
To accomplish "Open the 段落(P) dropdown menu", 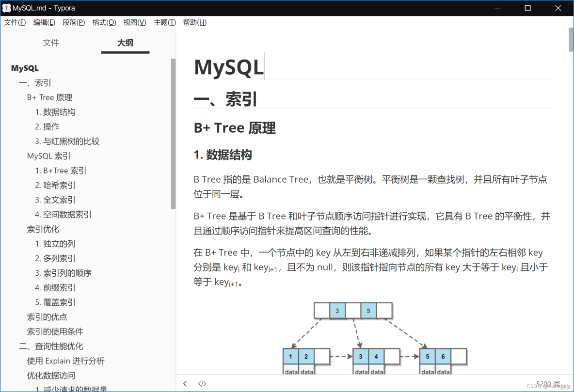I will (74, 22).
